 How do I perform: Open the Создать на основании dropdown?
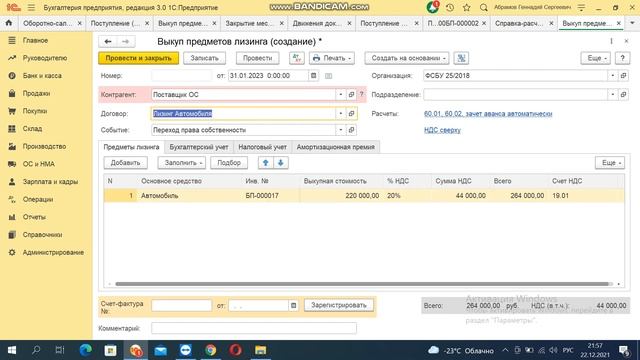(407, 58)
